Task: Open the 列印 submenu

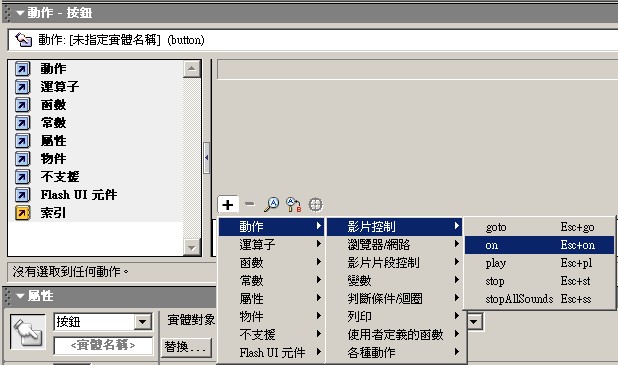Action: click(395, 317)
